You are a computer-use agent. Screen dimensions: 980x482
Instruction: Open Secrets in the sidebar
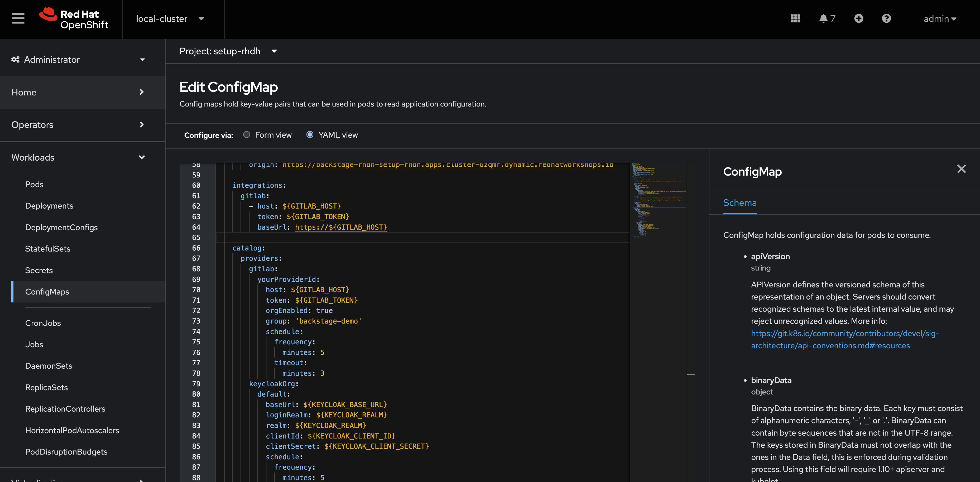coord(39,271)
